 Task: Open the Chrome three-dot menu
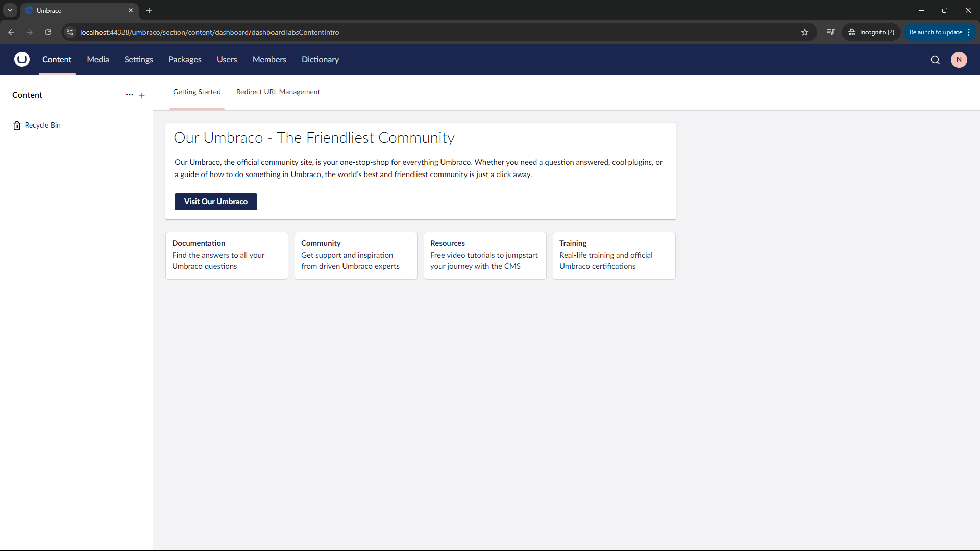(x=969, y=32)
